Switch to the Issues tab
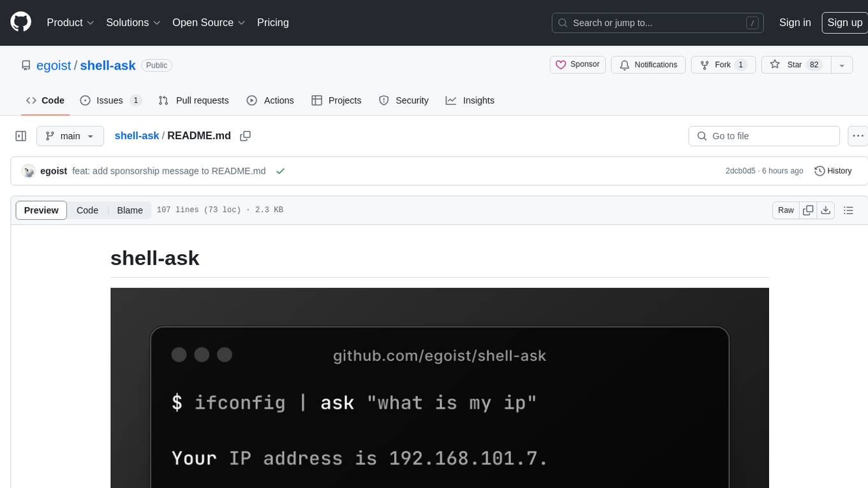The image size is (868, 488). (x=110, y=100)
